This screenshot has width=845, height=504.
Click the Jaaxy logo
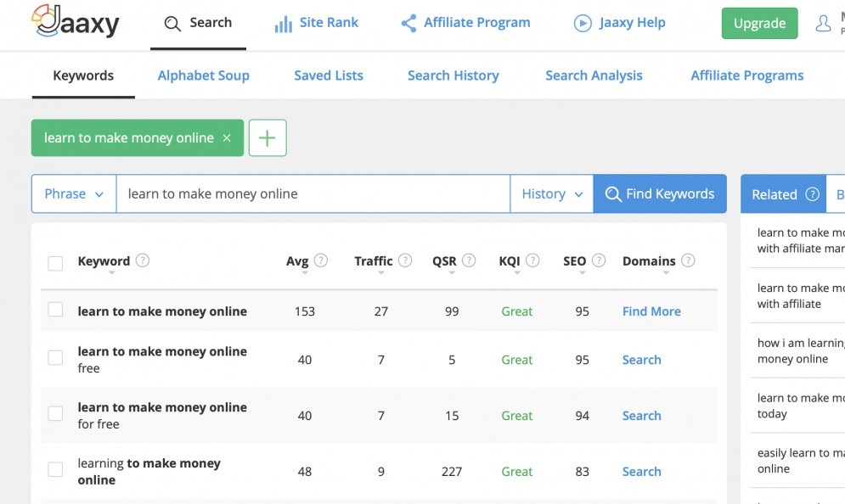(76, 21)
